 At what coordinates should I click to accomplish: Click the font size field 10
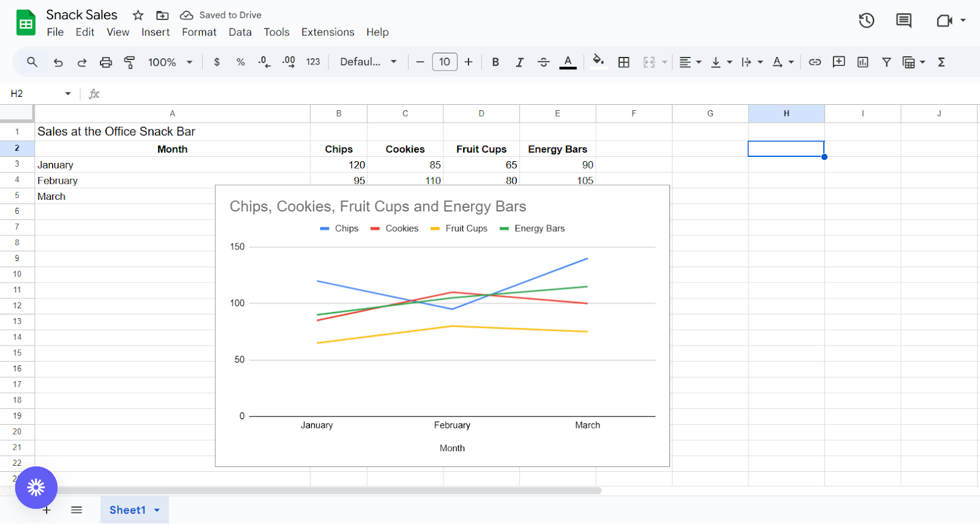coord(445,62)
